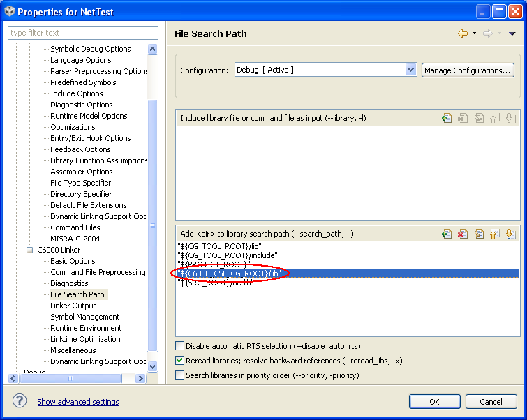Select Symbolic Debug Options tree item

click(91, 49)
